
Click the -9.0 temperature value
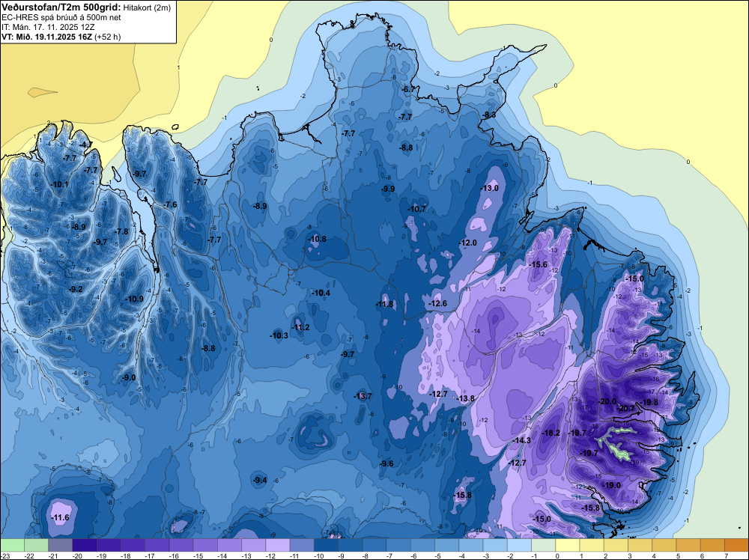tap(129, 377)
